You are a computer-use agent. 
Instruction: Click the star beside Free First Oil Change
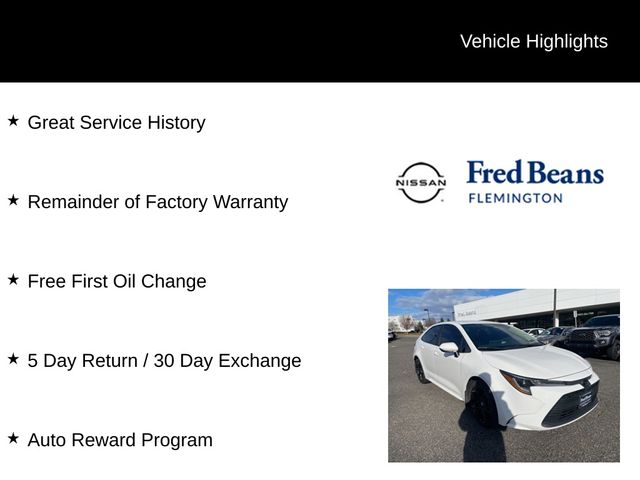pyautogui.click(x=13, y=280)
